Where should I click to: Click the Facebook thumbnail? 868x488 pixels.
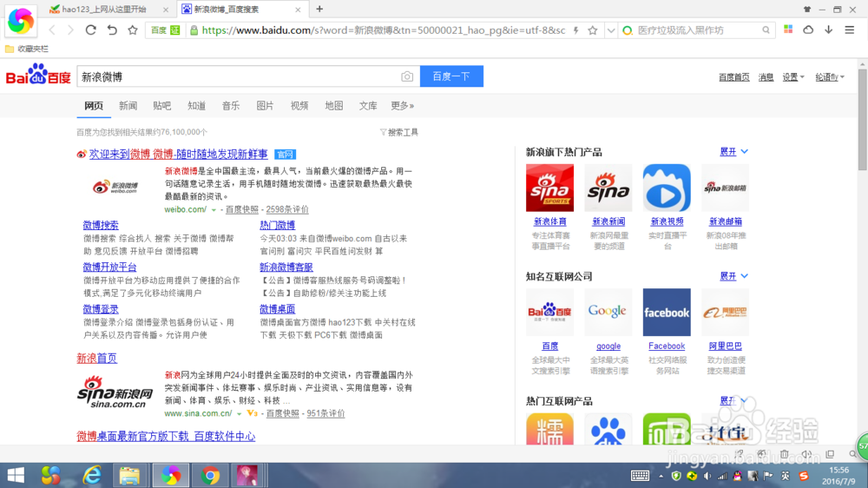(667, 312)
